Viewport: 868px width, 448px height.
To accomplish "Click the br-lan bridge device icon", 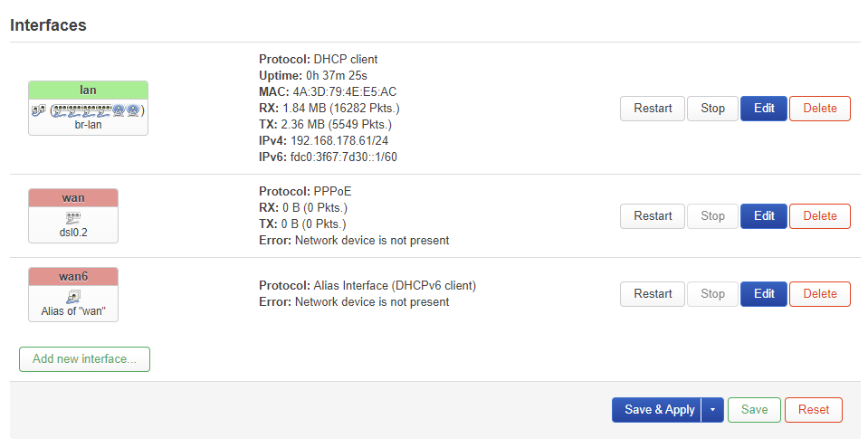I will 39,110.
